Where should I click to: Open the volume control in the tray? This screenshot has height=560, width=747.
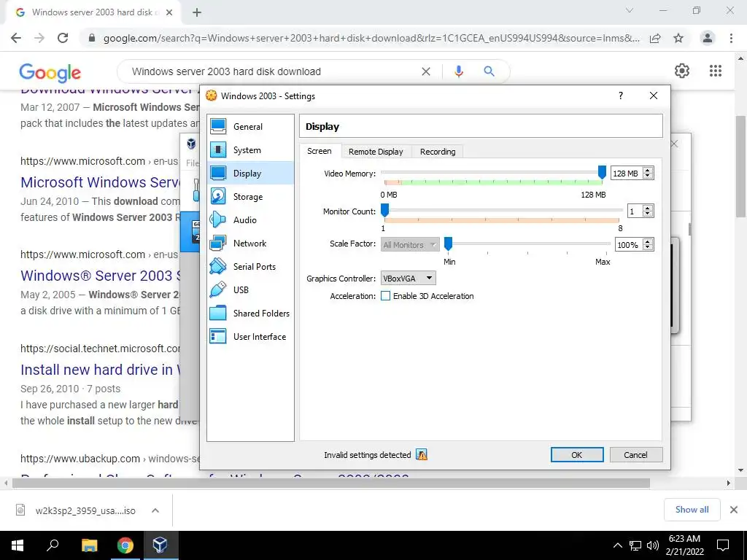click(x=653, y=545)
